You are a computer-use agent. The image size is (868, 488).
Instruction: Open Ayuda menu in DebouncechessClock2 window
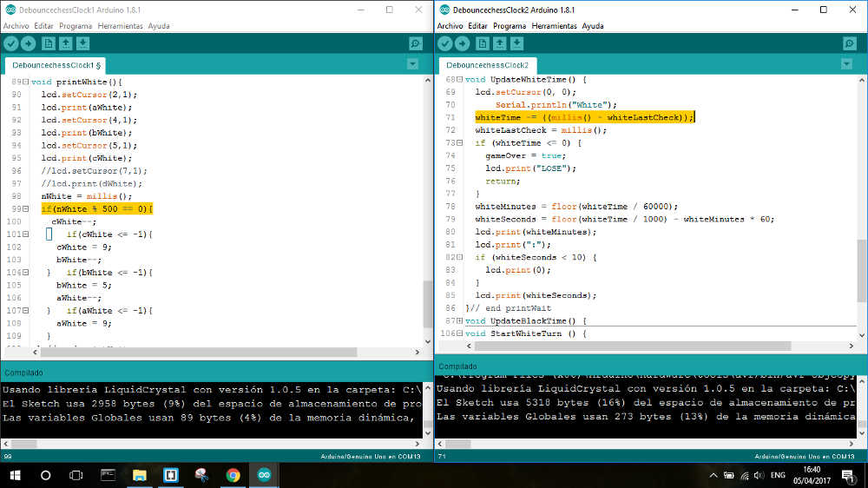593,26
